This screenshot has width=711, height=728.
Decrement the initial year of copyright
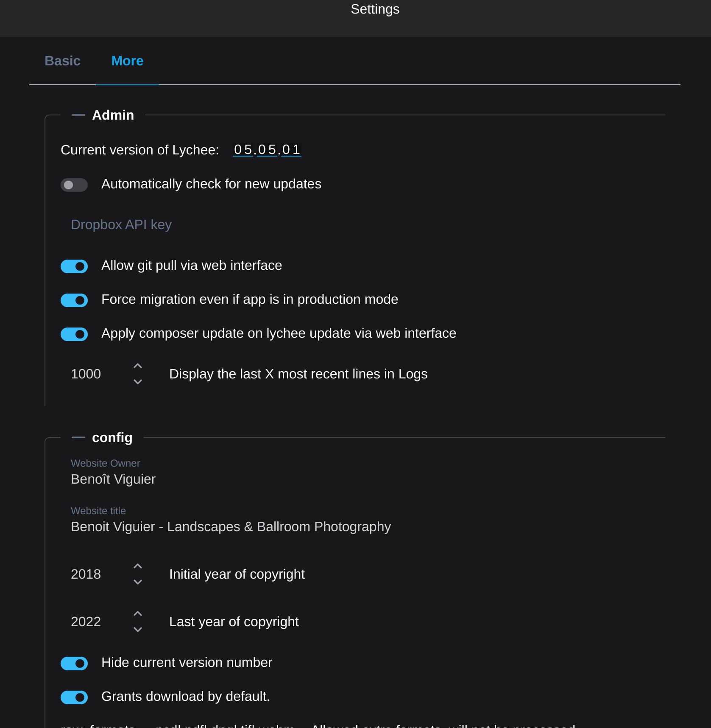point(138,582)
